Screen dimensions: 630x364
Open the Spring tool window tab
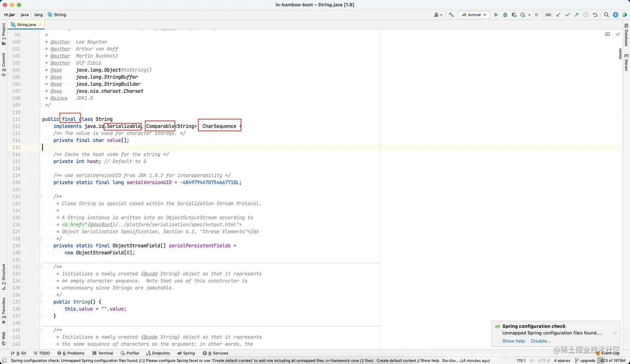[186, 353]
